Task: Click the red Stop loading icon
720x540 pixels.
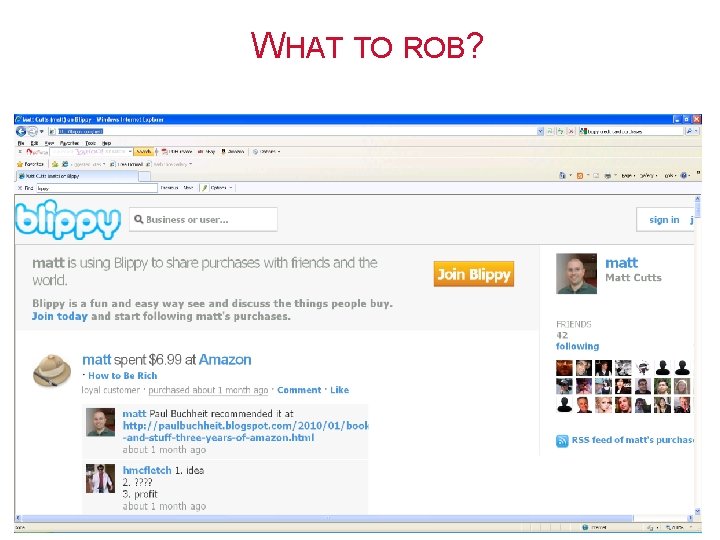Action: coord(571,131)
